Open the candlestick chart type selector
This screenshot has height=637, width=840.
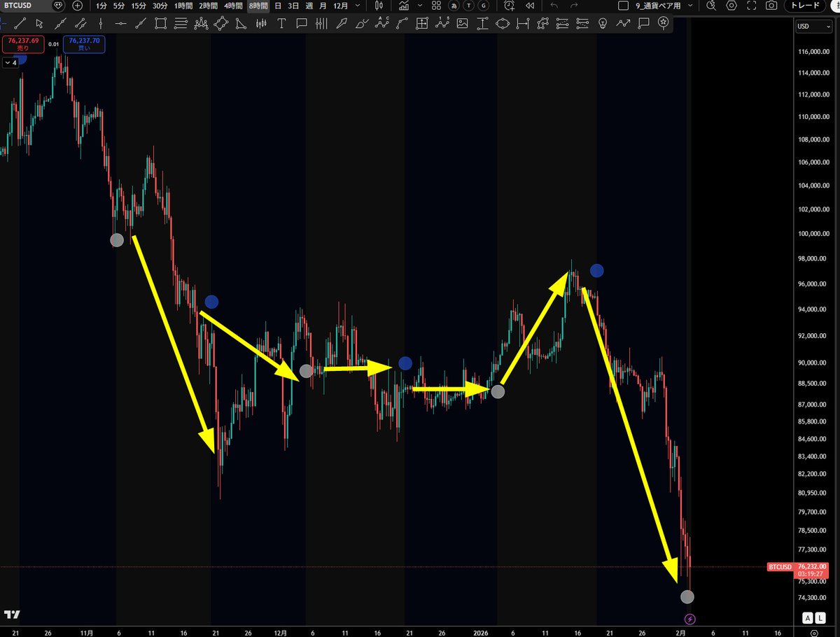click(x=379, y=6)
